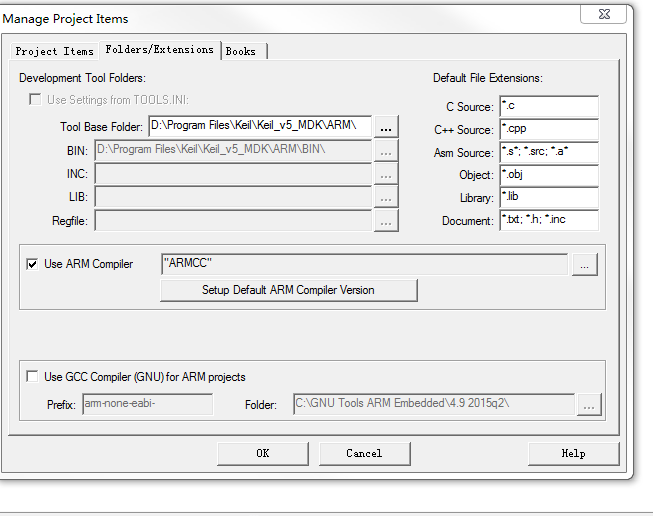This screenshot has width=653, height=516.
Task: Focus the C Source extension field
Action: tap(548, 107)
